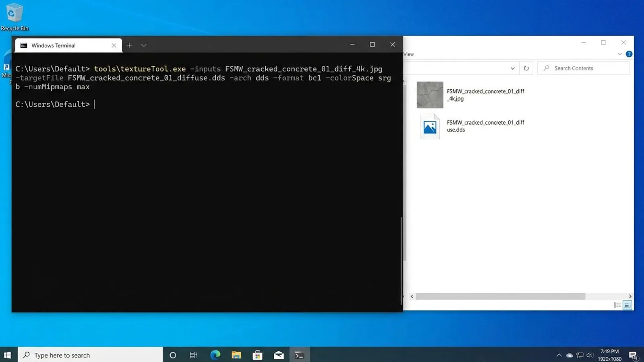Open the Action Center notifications

click(x=633, y=355)
